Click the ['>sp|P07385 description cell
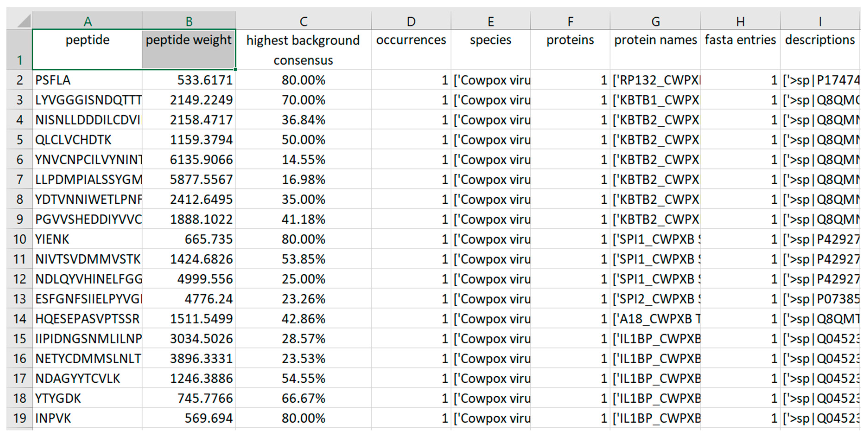Image resolution: width=868 pixels, height=442 pixels. 820,299
